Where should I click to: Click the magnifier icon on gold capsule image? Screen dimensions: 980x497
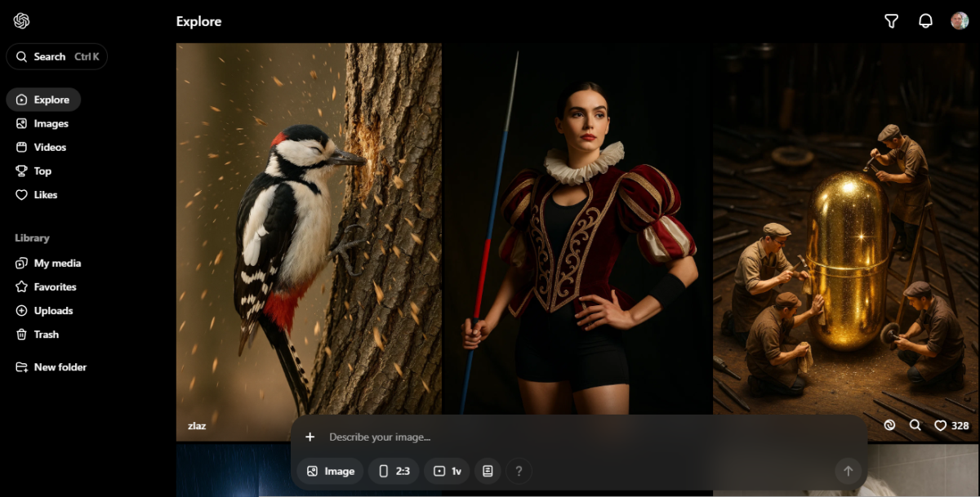pyautogui.click(x=915, y=425)
